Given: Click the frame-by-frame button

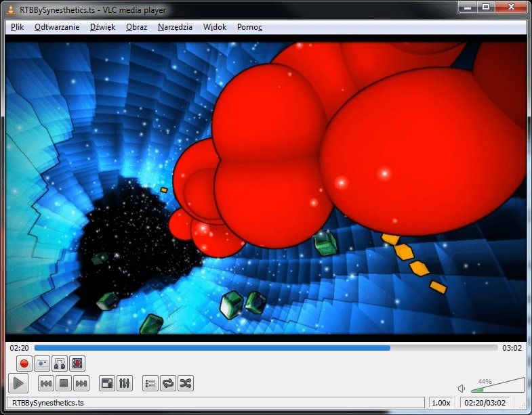Looking at the screenshot, I should point(77,364).
